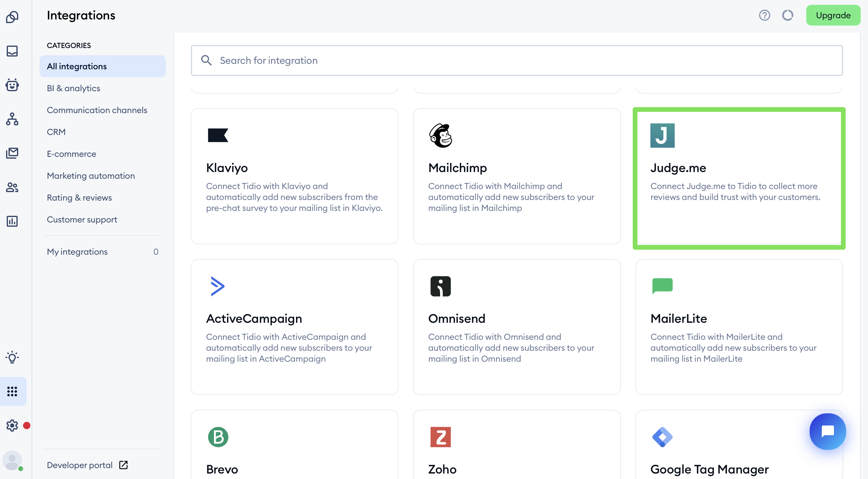This screenshot has width=868, height=479.
Task: Click the user avatar in sidebar
Action: [x=12, y=460]
